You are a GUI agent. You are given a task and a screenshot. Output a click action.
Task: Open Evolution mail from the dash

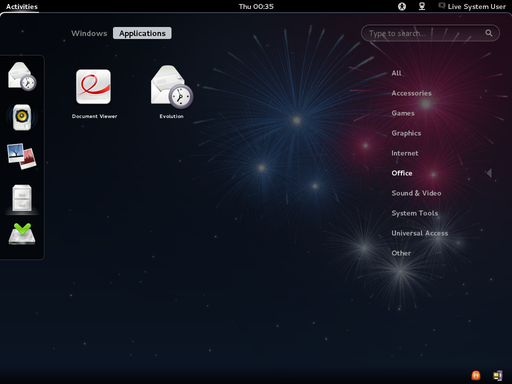point(22,77)
